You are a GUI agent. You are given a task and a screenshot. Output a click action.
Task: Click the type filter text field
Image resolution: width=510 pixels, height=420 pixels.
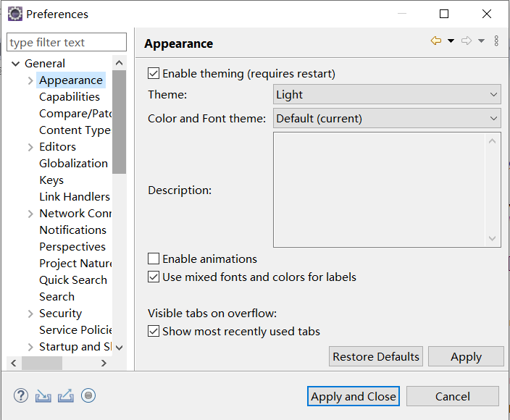pos(67,42)
